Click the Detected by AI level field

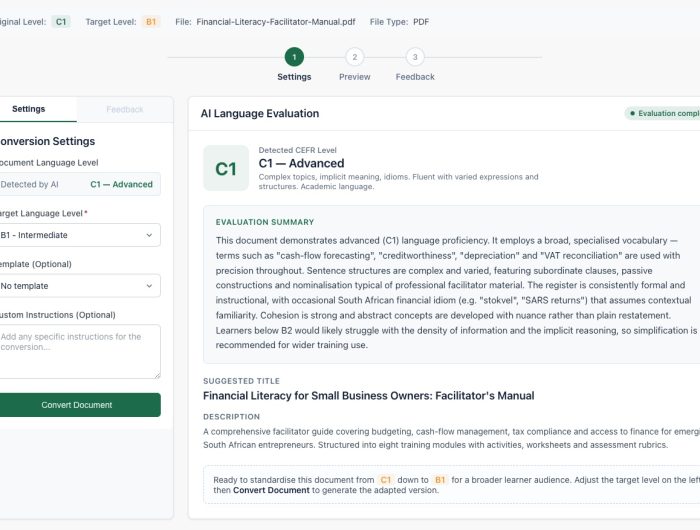point(78,184)
